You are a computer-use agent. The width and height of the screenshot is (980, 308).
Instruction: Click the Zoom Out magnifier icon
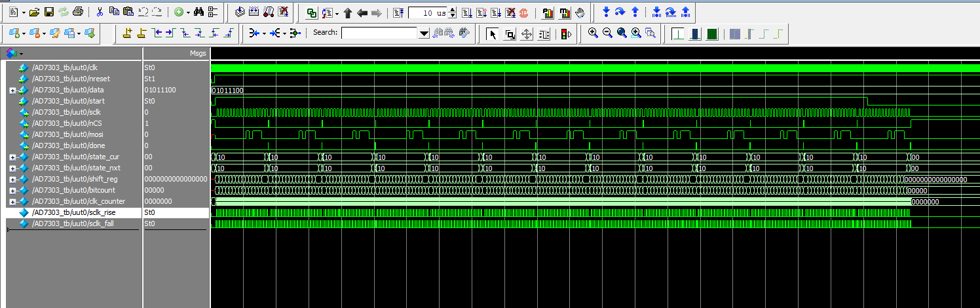pyautogui.click(x=607, y=33)
